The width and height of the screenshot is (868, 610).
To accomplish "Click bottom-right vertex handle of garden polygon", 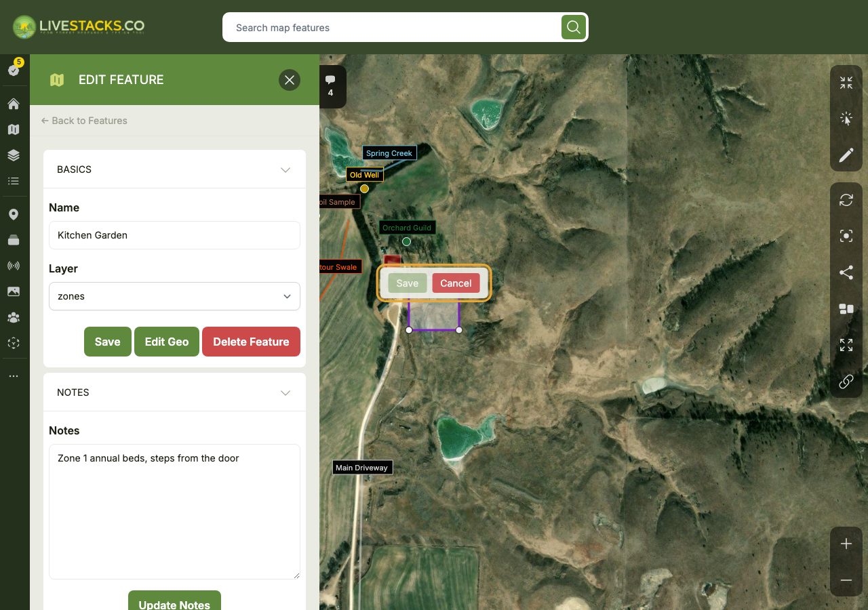I will point(459,330).
